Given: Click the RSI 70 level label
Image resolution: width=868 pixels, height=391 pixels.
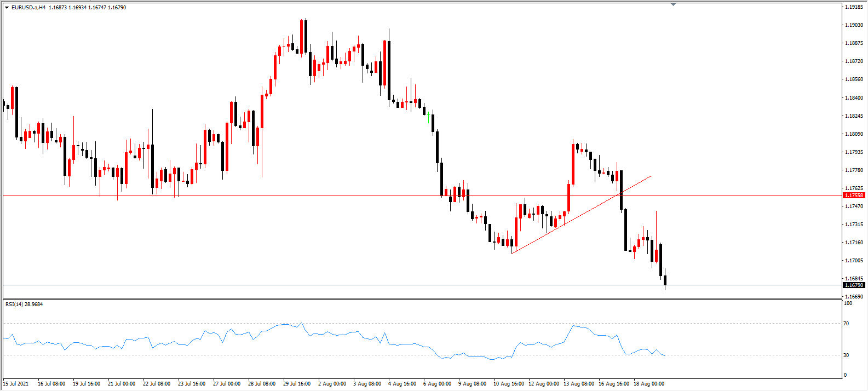Looking at the screenshot, I should coord(846,324).
